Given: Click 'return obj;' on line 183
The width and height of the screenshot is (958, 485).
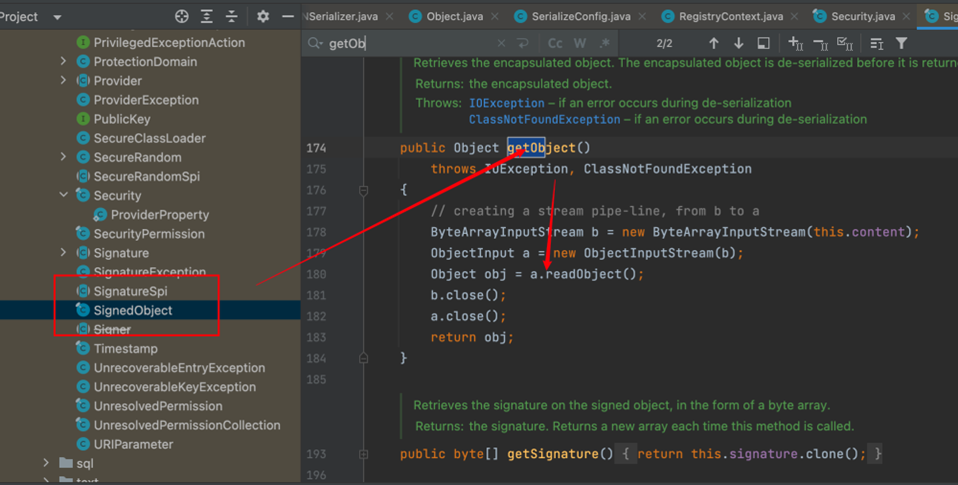Looking at the screenshot, I should pos(472,337).
